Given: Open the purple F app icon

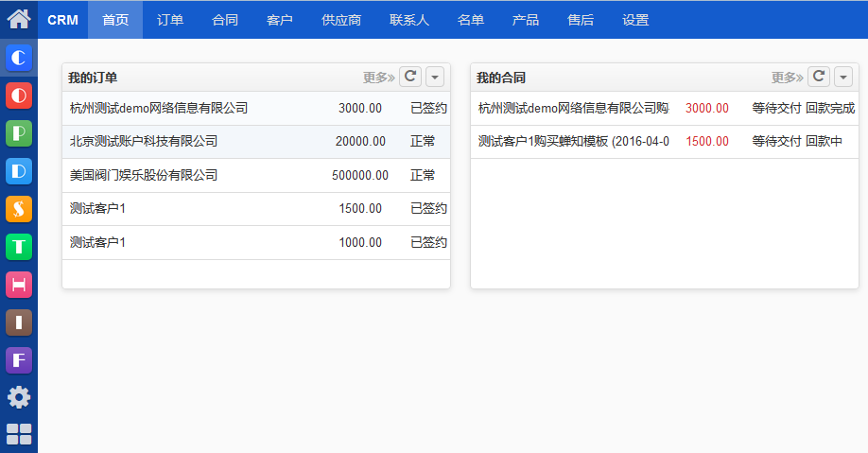Looking at the screenshot, I should 19,360.
